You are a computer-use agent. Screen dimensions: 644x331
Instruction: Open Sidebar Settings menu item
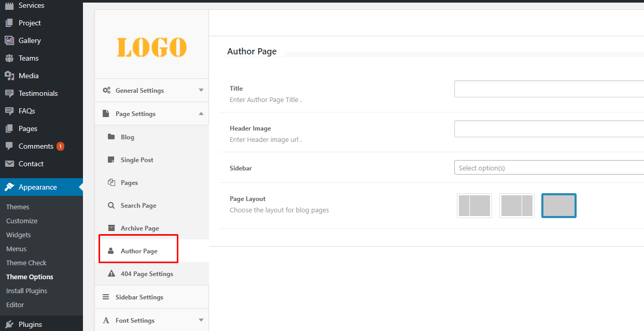tap(139, 297)
